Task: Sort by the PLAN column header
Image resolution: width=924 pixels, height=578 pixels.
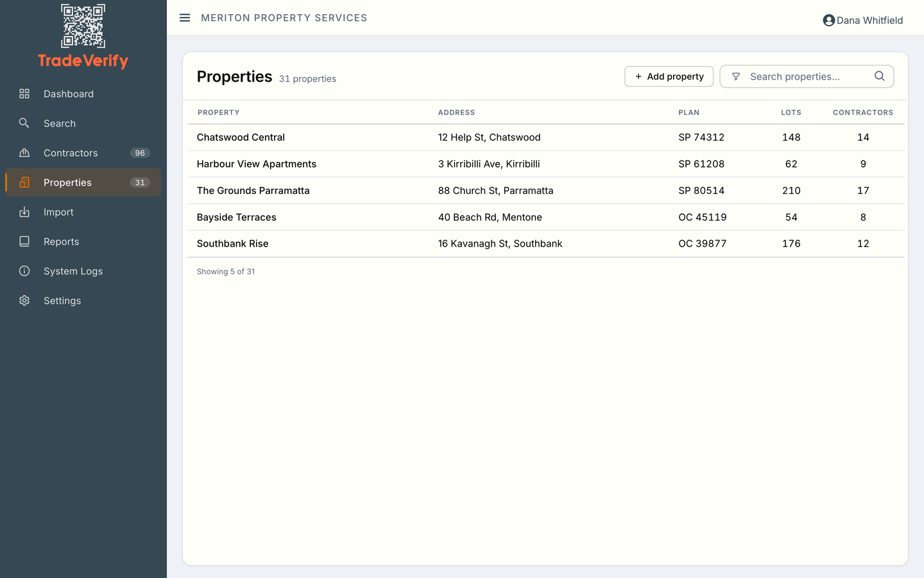Action: pos(689,112)
